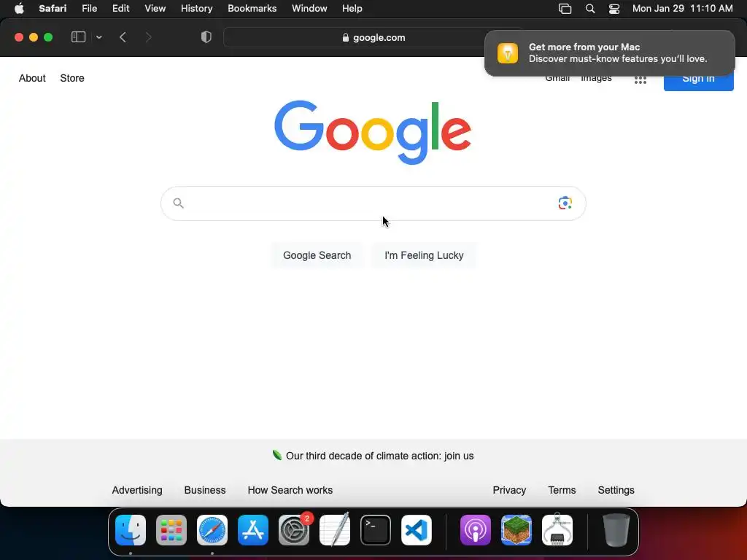Image resolution: width=747 pixels, height=560 pixels.
Task: Open the Settings footer menu
Action: pos(616,490)
